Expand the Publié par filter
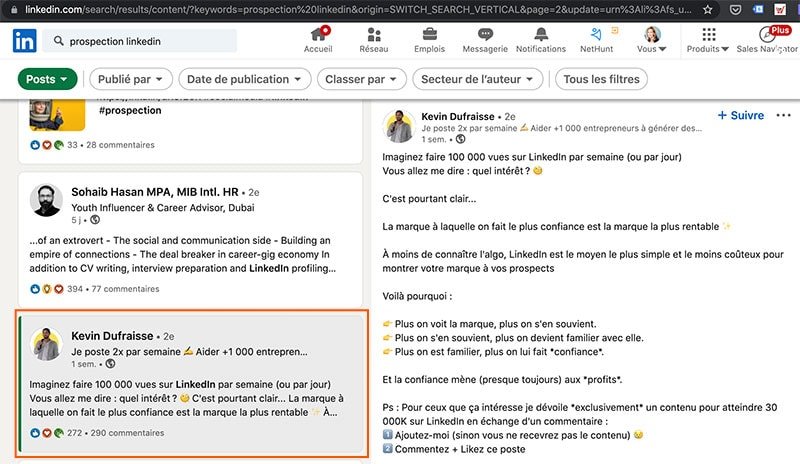This screenshot has width=800, height=464. 131,79
